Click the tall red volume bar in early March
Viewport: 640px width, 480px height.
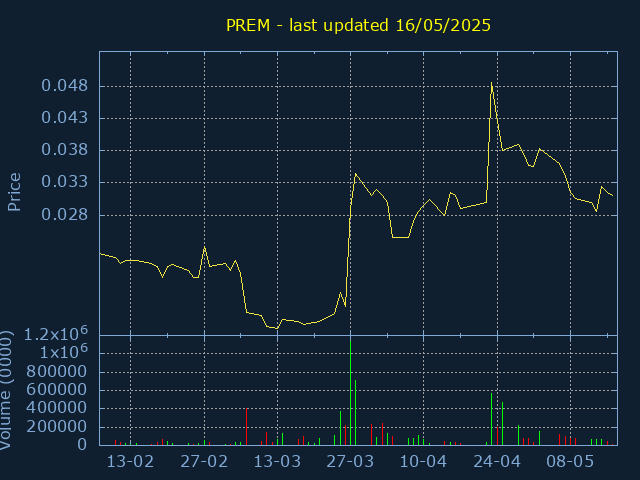coord(247,427)
